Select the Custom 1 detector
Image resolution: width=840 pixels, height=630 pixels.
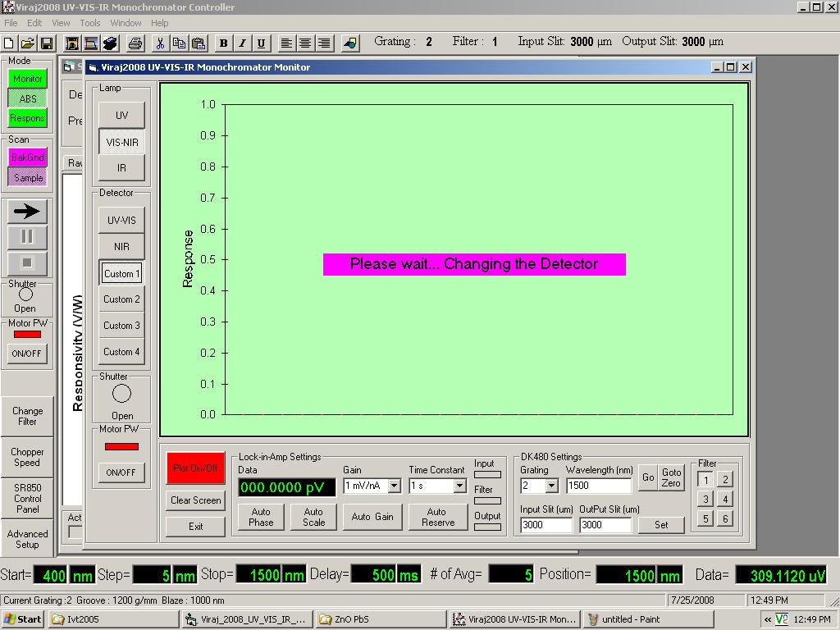[121, 273]
